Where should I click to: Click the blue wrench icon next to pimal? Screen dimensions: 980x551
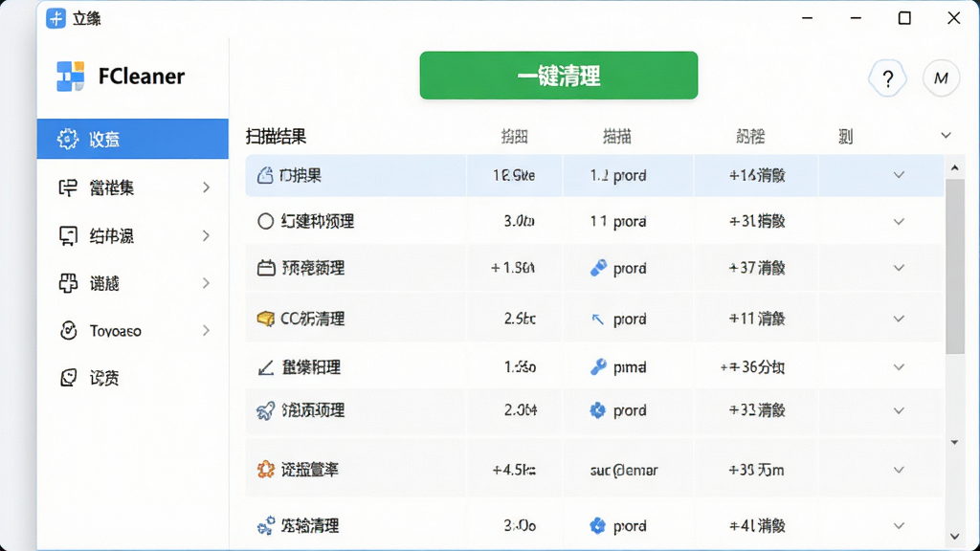[598, 366]
